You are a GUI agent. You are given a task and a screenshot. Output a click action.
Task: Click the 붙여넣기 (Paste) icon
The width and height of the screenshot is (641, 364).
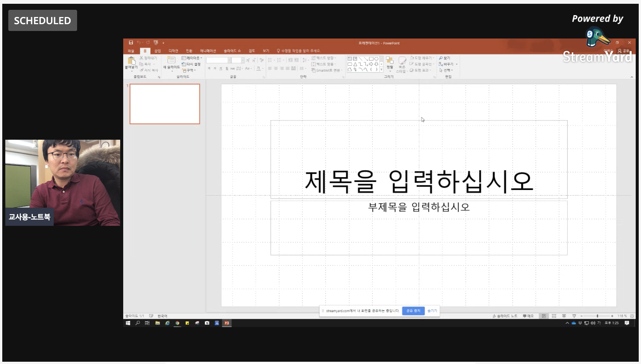[132, 60]
